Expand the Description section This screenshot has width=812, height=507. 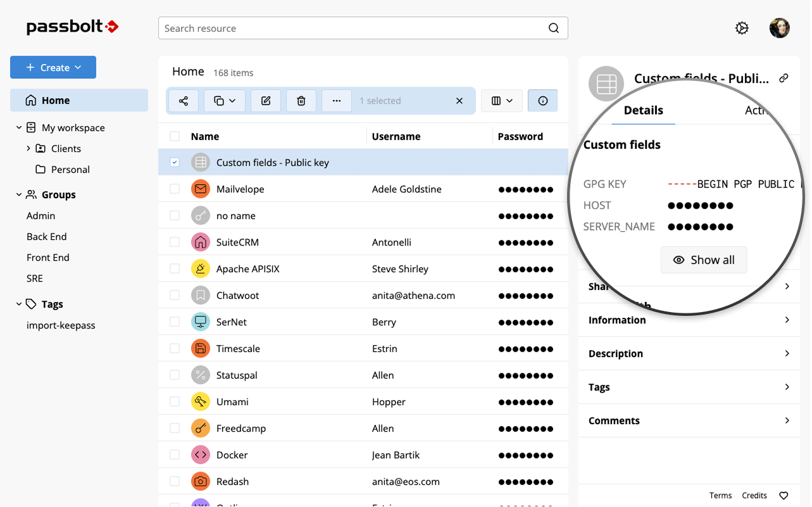coord(689,353)
